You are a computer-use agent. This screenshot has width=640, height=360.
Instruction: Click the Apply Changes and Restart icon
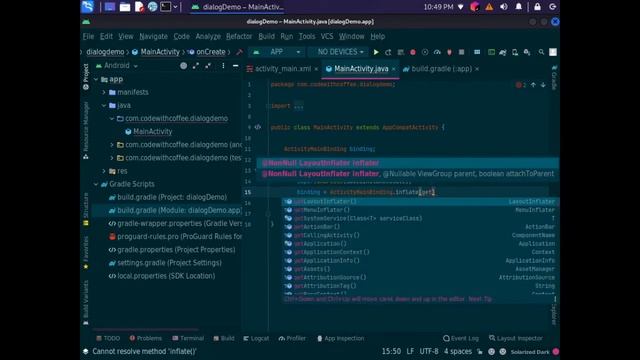click(388, 52)
